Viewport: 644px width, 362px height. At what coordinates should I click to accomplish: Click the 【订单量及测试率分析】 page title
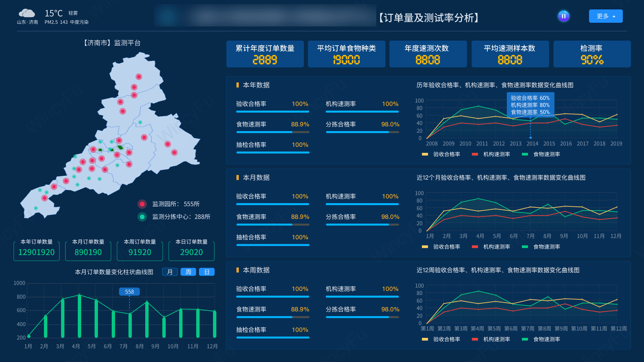click(429, 18)
